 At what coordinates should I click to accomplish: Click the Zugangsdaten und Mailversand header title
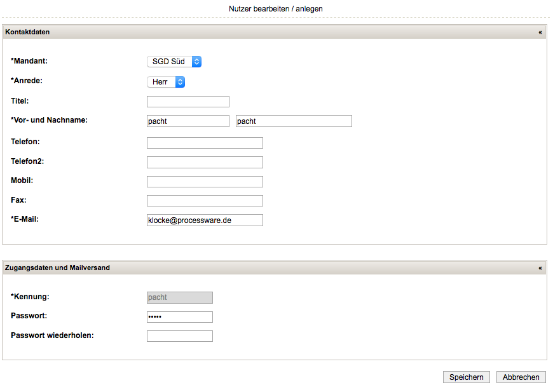click(57, 268)
